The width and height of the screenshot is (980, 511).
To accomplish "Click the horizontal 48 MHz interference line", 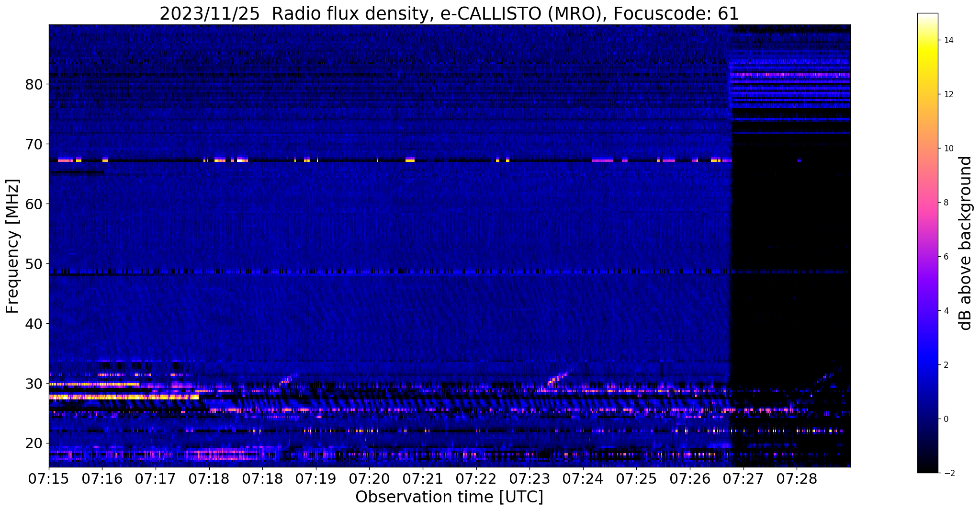I will pos(449,272).
